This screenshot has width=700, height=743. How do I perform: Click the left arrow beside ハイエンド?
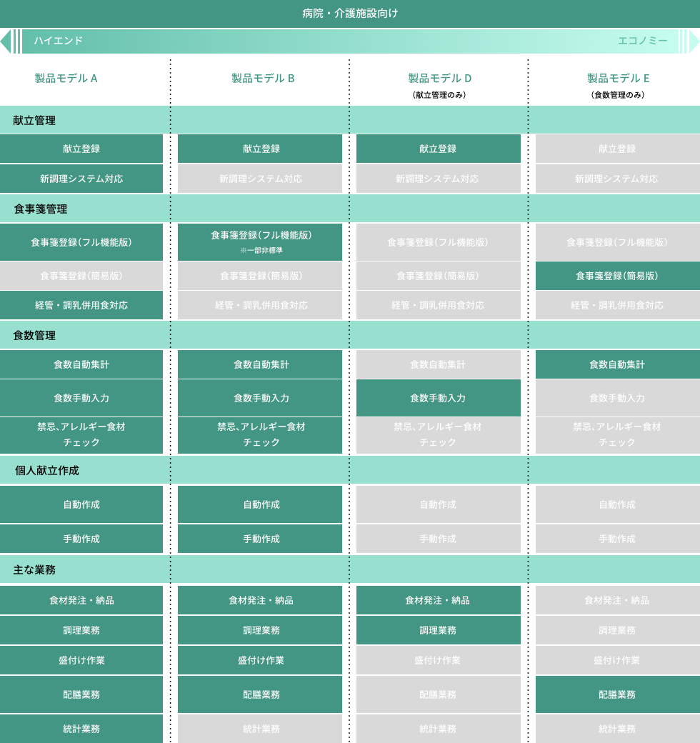click(6, 41)
